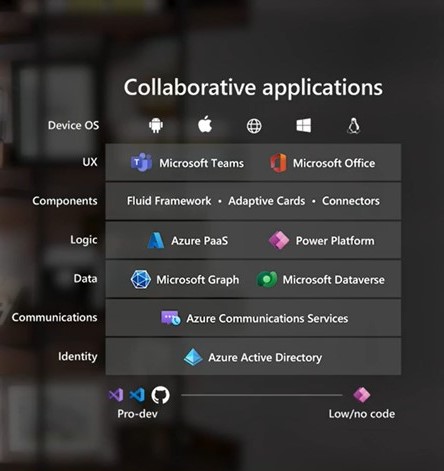
Task: Click the Microsoft Office logo icon
Action: pyautogui.click(x=278, y=163)
